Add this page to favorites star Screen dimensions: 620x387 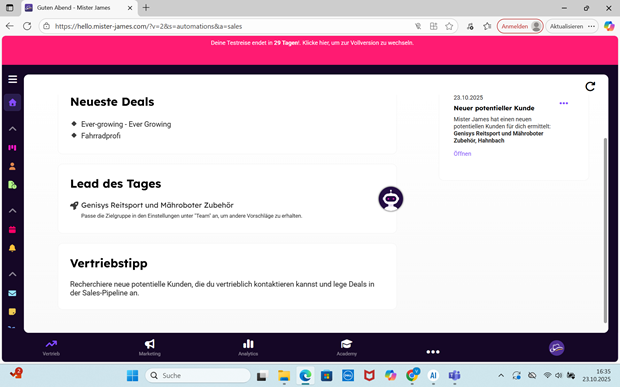tap(449, 26)
